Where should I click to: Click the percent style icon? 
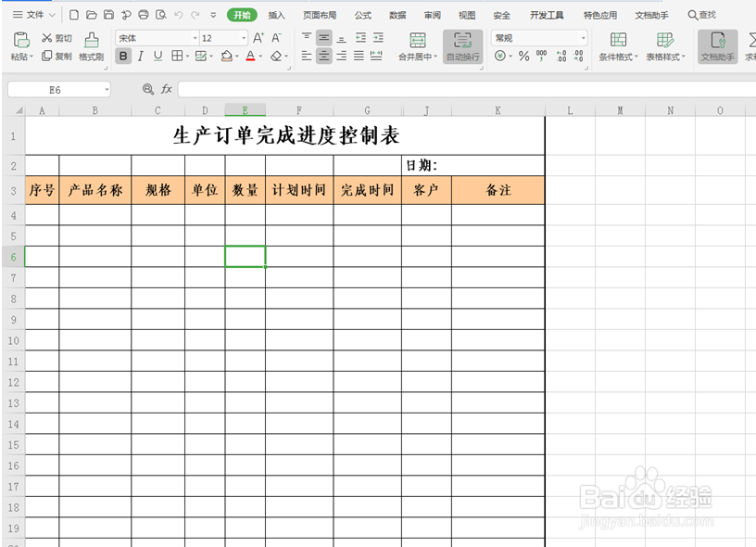click(x=524, y=57)
